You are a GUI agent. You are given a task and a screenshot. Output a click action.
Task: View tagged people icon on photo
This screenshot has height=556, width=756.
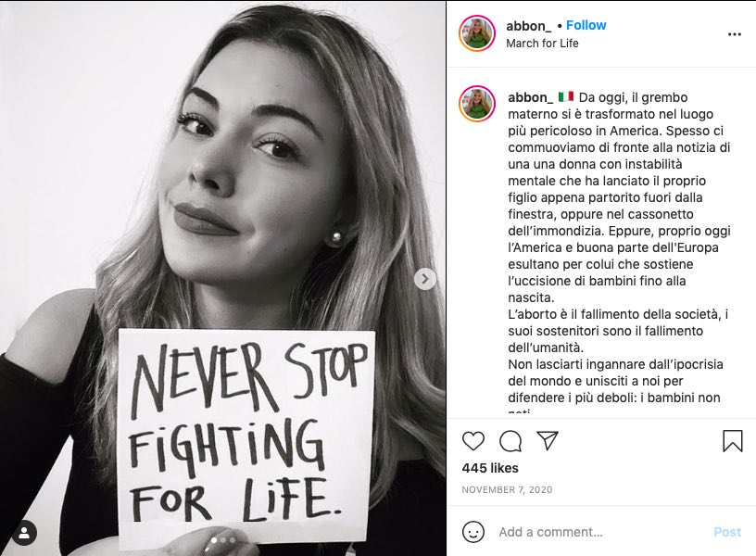coord(25,534)
